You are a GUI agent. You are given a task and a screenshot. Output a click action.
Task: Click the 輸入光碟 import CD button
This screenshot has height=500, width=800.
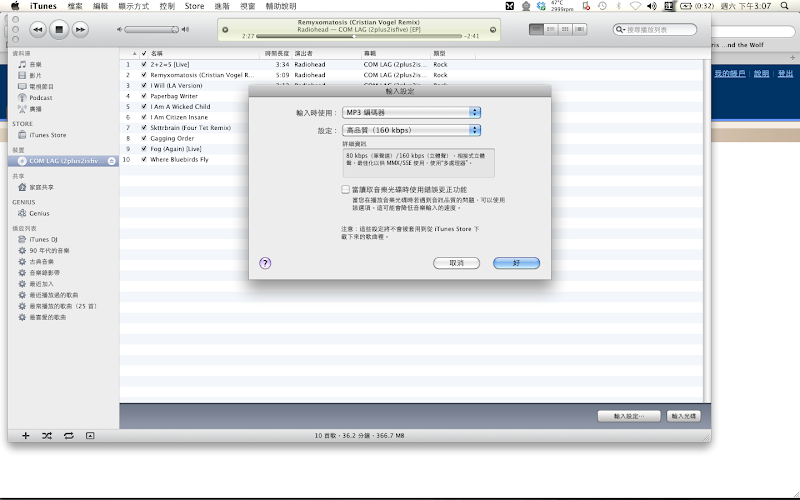[684, 416]
